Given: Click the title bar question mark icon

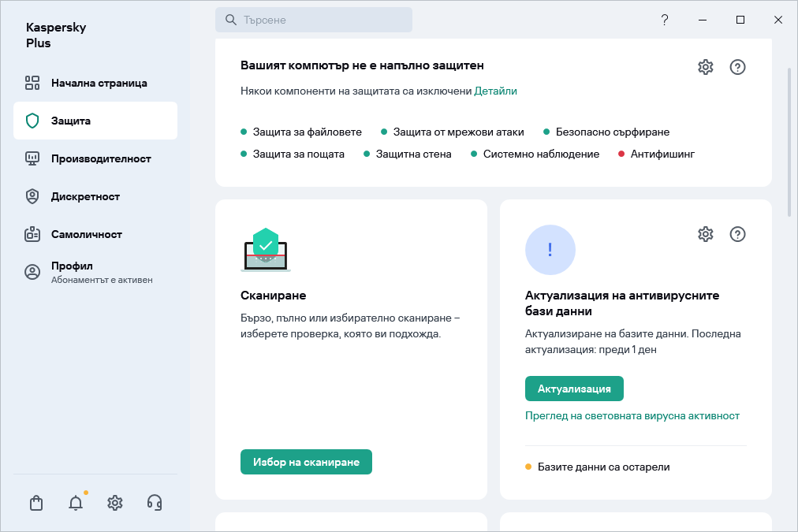Looking at the screenshot, I should (x=664, y=20).
